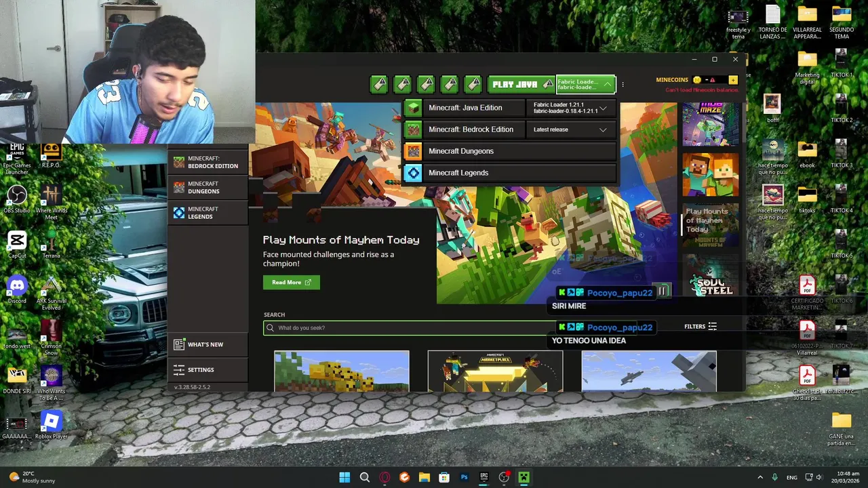Select the freestyle y tema video file
The height and width of the screenshot is (488, 868).
(738, 22)
